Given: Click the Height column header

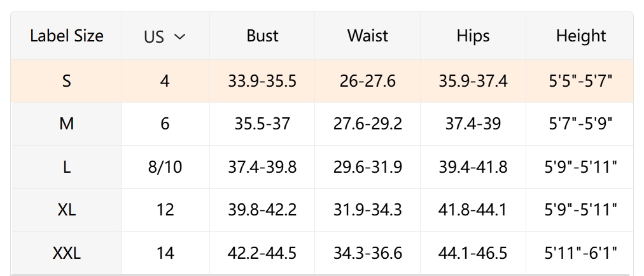Looking at the screenshot, I should [580, 36].
